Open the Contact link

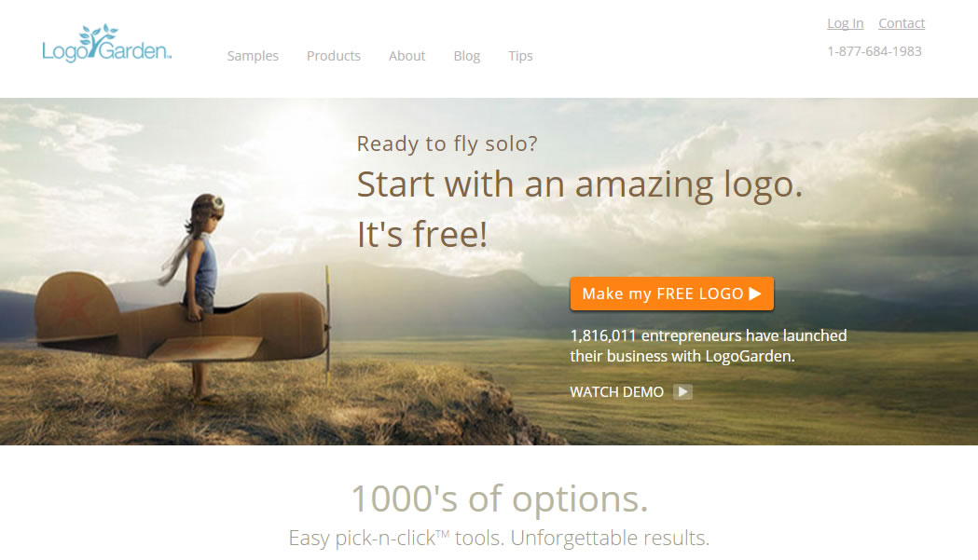tap(902, 23)
